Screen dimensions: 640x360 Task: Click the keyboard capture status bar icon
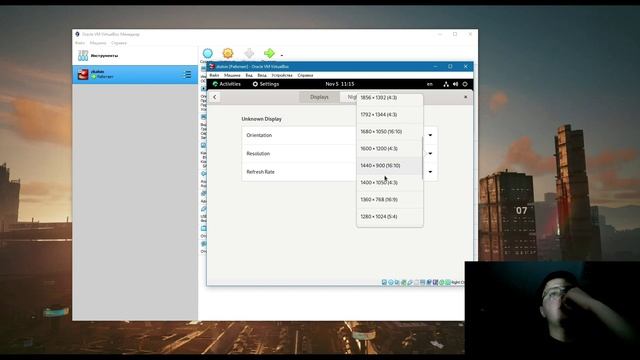[x=448, y=282]
